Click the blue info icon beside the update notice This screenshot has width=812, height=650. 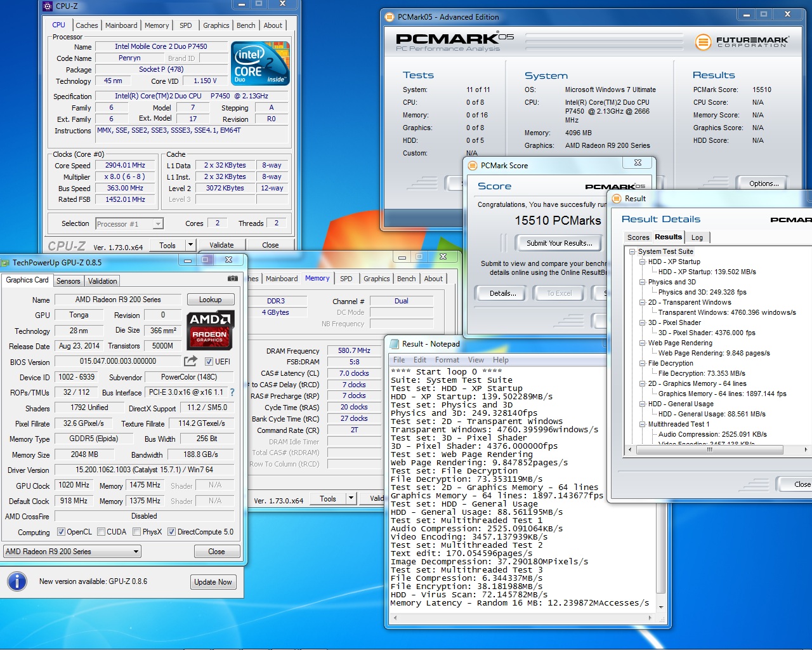[x=17, y=581]
